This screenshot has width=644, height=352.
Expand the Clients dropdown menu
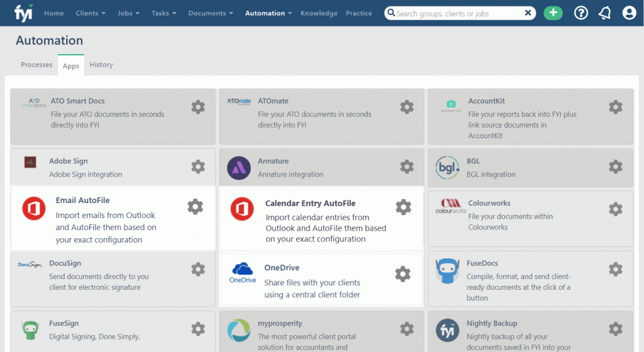(x=91, y=13)
